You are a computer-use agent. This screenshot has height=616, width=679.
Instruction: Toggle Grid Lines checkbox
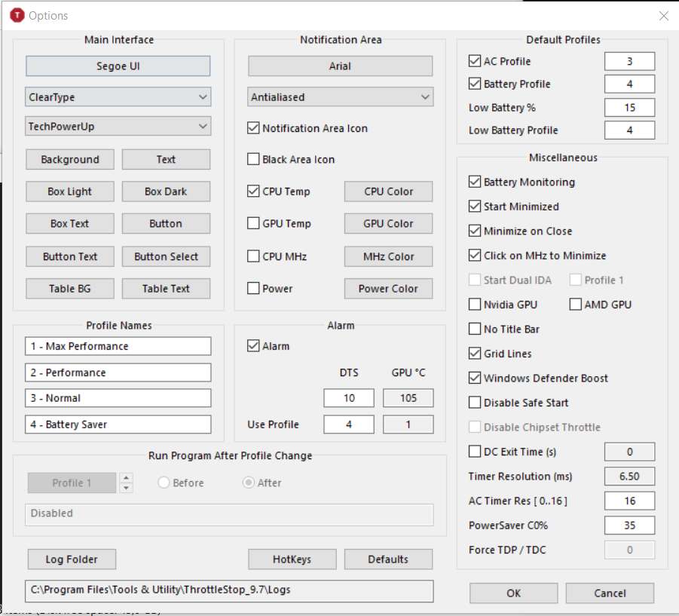pyautogui.click(x=475, y=354)
